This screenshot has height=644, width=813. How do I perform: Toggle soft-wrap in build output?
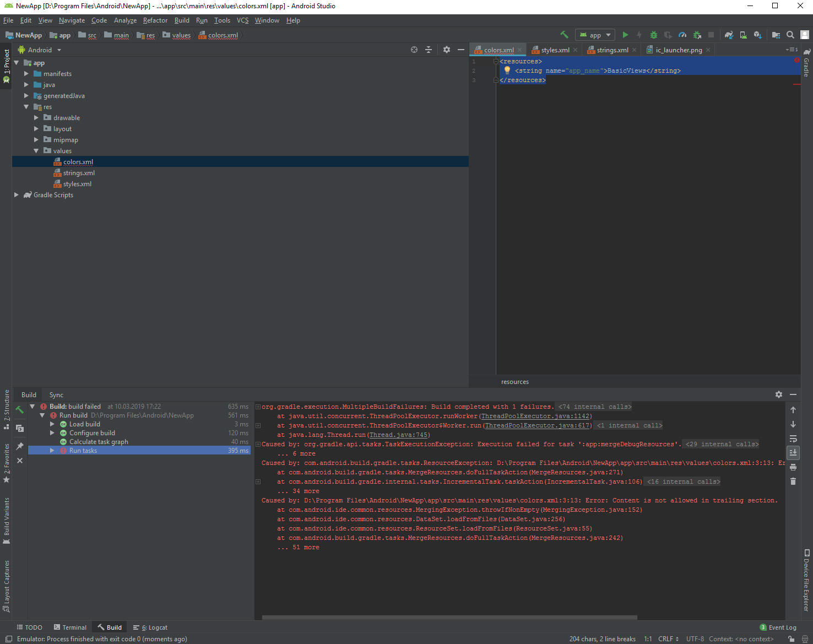(x=793, y=439)
